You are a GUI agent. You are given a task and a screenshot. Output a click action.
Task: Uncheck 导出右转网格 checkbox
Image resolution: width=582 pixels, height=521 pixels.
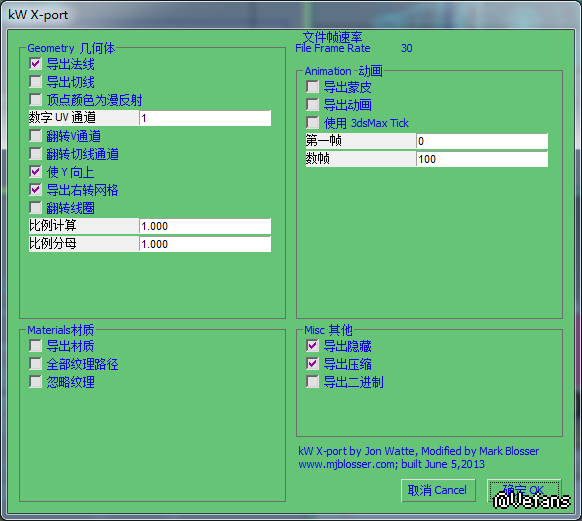35,190
